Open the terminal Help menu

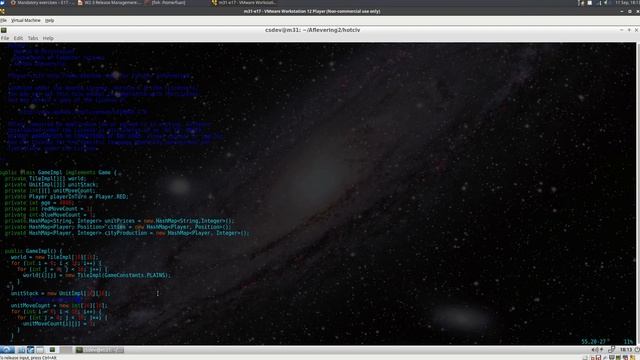point(48,38)
